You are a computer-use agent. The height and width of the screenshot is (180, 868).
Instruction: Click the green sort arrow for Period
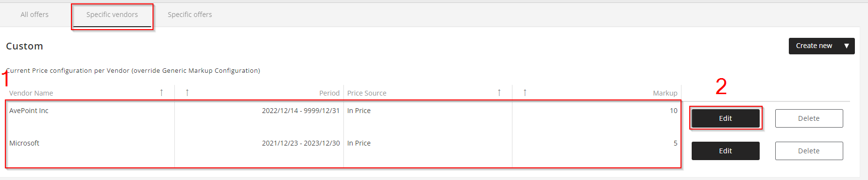point(187,93)
